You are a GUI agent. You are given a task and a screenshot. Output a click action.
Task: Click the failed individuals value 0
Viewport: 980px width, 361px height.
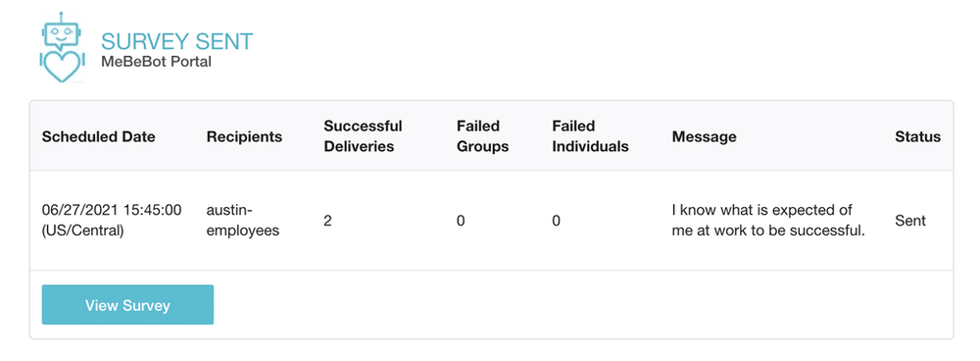(557, 221)
